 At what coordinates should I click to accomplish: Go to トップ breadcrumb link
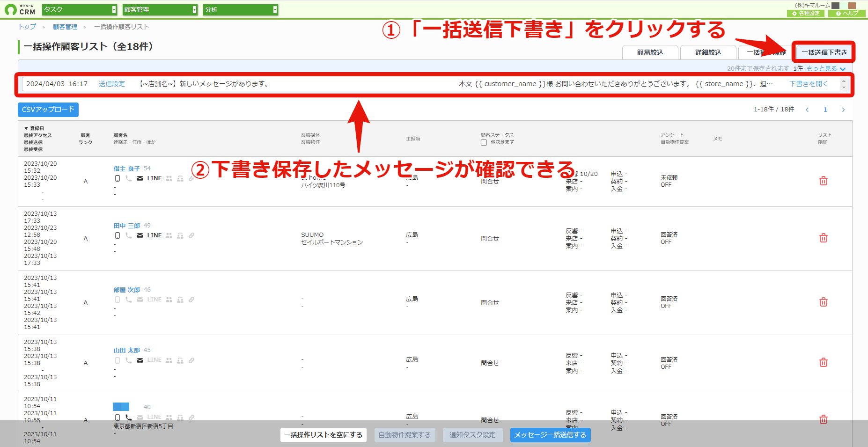tap(27, 27)
